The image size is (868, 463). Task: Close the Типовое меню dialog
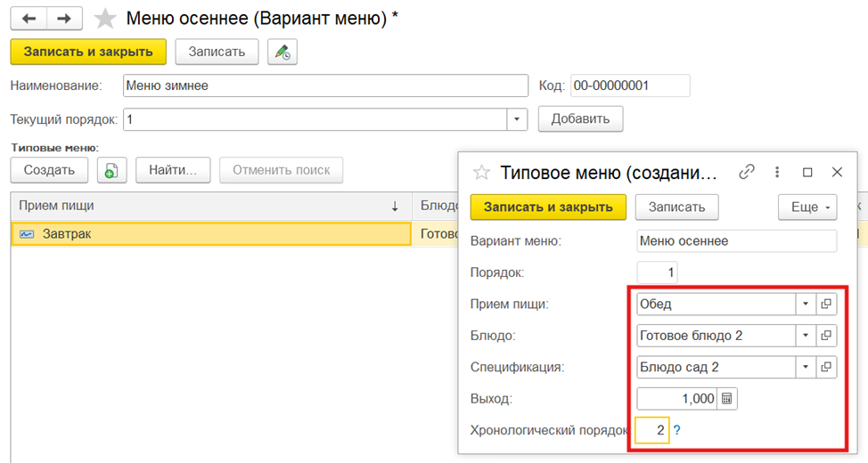pyautogui.click(x=837, y=172)
